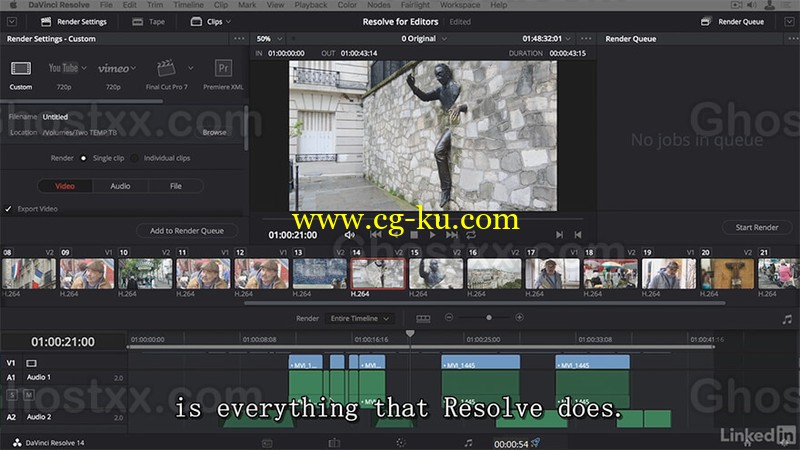
Task: Click the Browse location button
Action: click(214, 132)
